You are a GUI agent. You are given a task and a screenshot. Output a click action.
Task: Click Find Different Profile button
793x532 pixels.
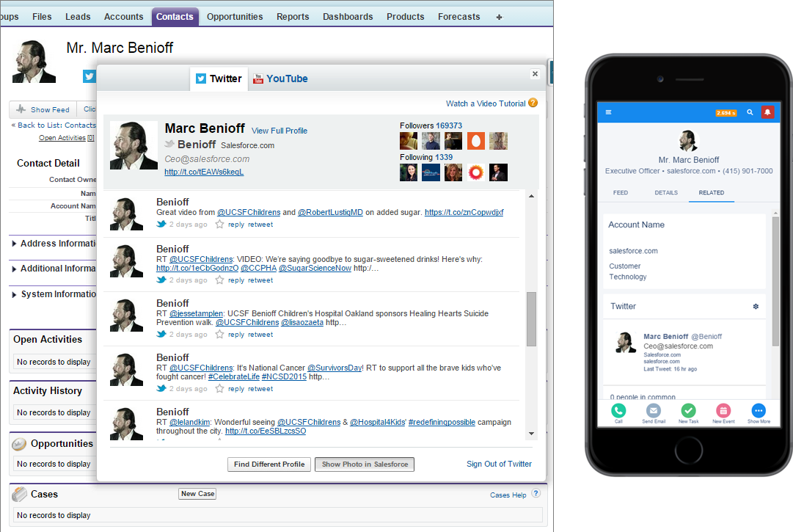(x=269, y=464)
